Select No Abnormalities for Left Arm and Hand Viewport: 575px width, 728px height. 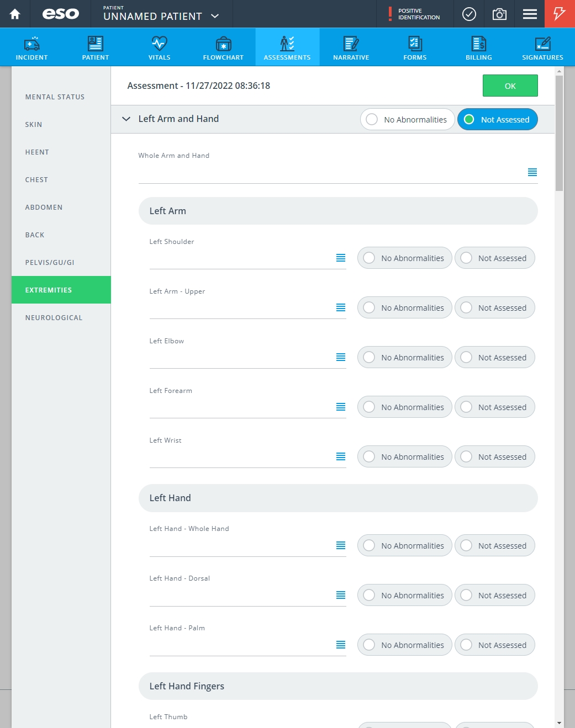407,119
